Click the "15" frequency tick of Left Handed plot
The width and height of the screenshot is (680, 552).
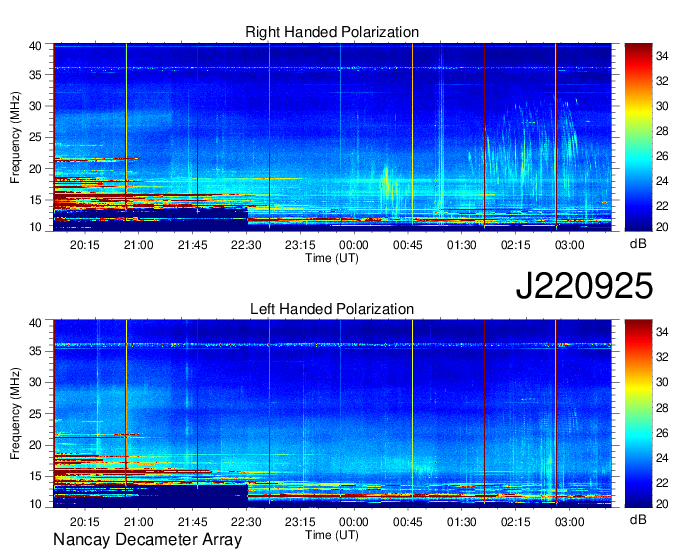pyautogui.click(x=35, y=476)
